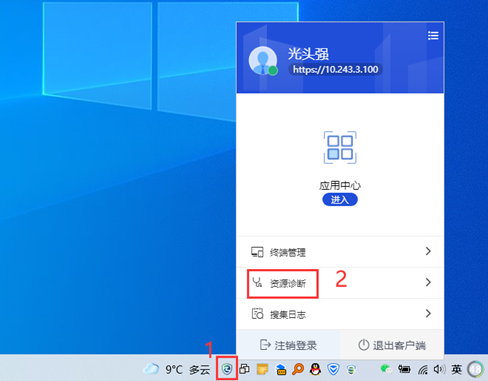Open the Wi-Fi network tray icon
The image size is (488, 381).
point(423,369)
